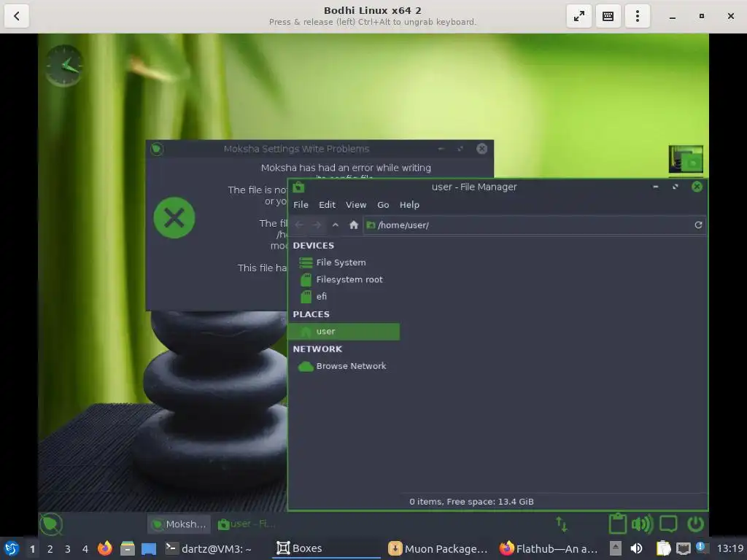Go up to parent folder with up arrow
Viewport: 747px width, 560px height.
coord(336,225)
